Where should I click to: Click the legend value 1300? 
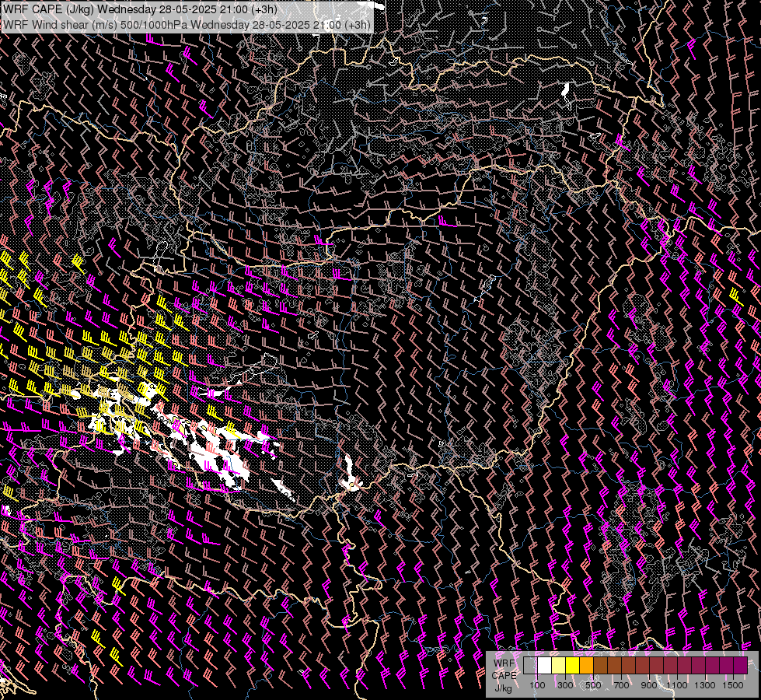(705, 685)
